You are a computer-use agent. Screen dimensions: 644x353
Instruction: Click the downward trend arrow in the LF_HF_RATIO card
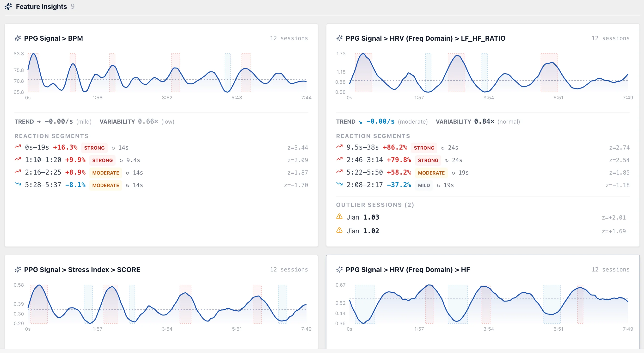[x=360, y=122]
